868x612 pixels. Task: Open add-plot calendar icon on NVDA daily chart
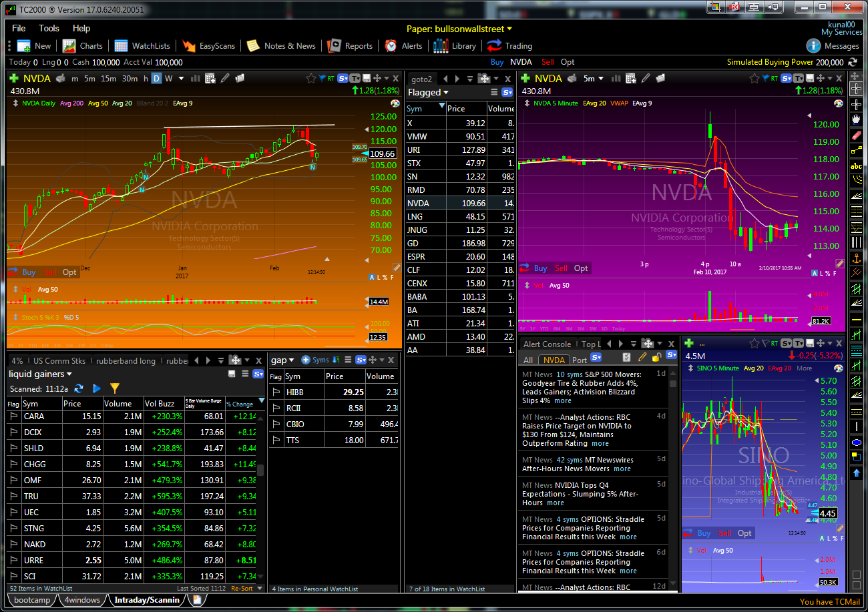point(210,79)
